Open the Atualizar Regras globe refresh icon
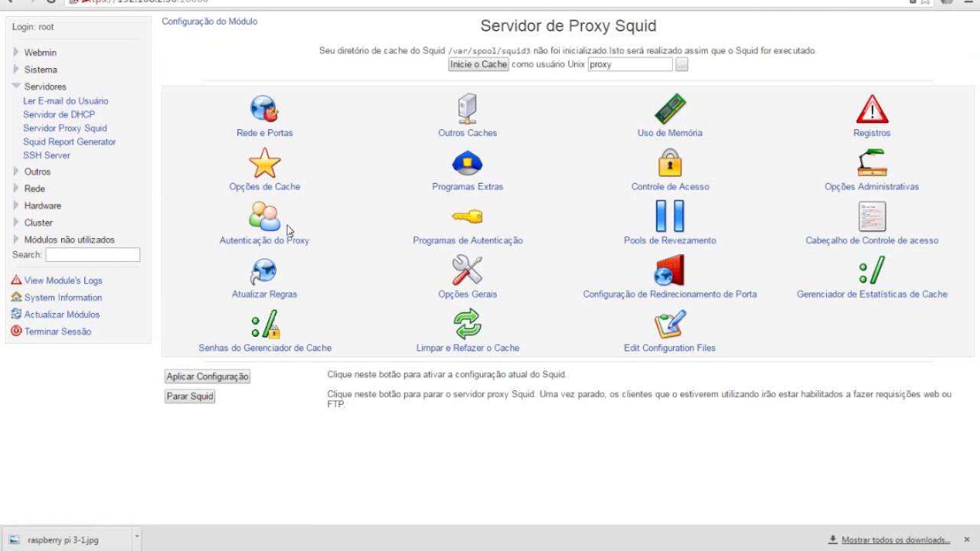The height and width of the screenshot is (551, 980). (x=264, y=270)
